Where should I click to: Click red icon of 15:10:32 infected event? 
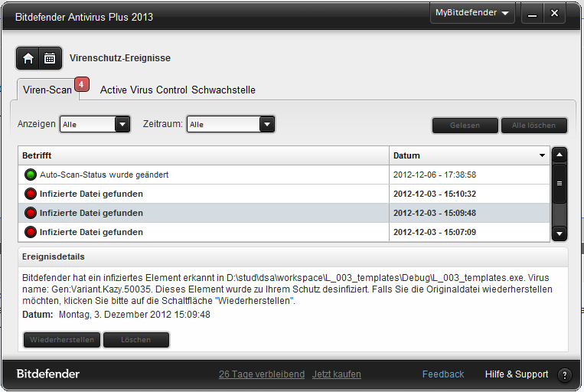[31, 194]
